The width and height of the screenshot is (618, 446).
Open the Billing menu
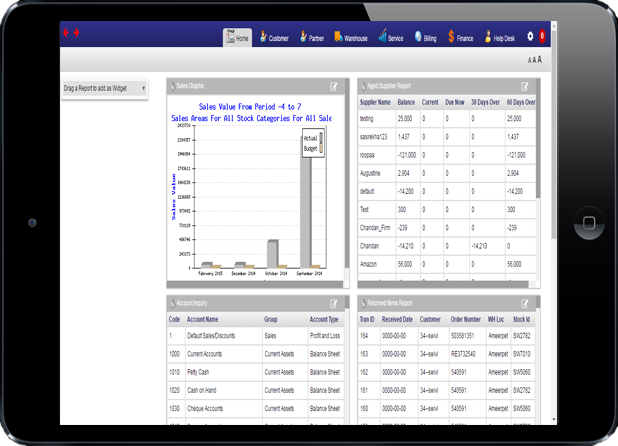425,38
